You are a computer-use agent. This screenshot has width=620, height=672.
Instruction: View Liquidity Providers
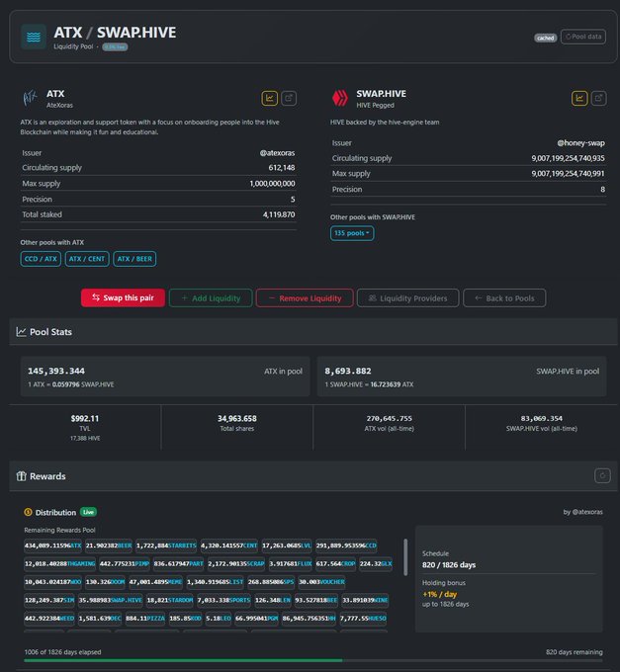[407, 297]
